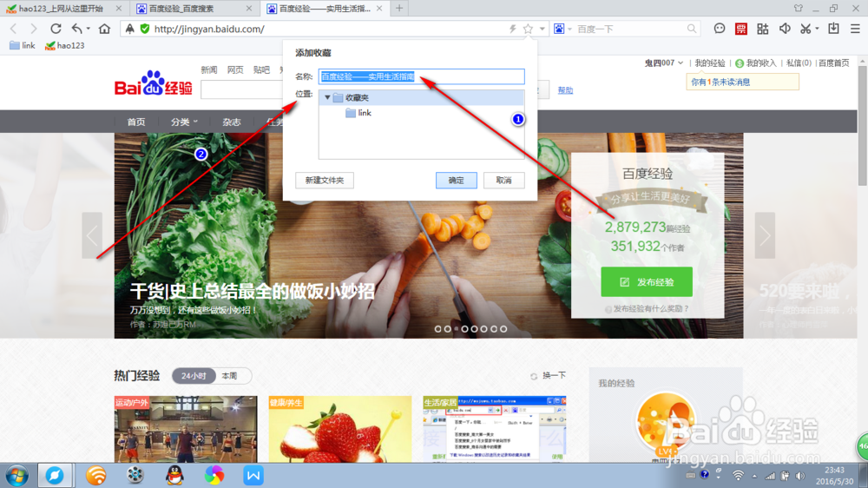Open the 杂志 menu item
The width and height of the screenshot is (868, 488).
coord(232,122)
